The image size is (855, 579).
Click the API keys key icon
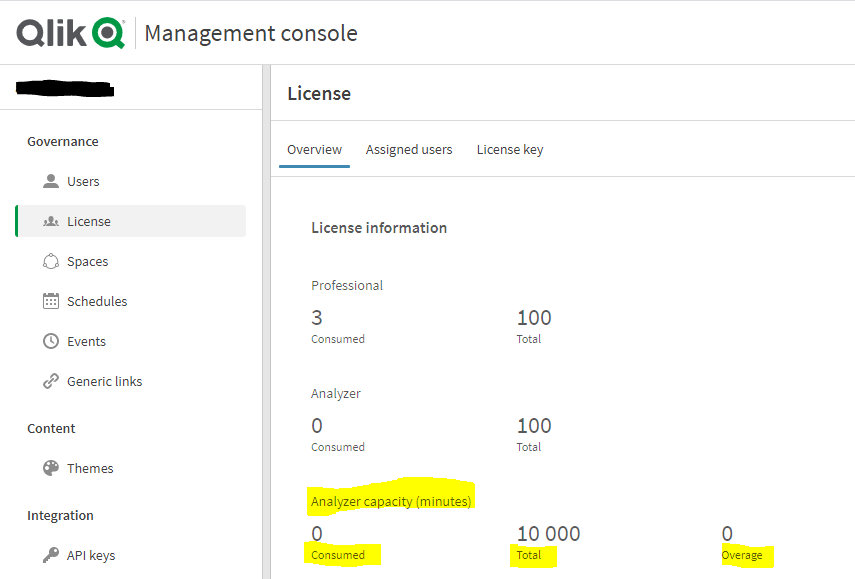[x=51, y=555]
